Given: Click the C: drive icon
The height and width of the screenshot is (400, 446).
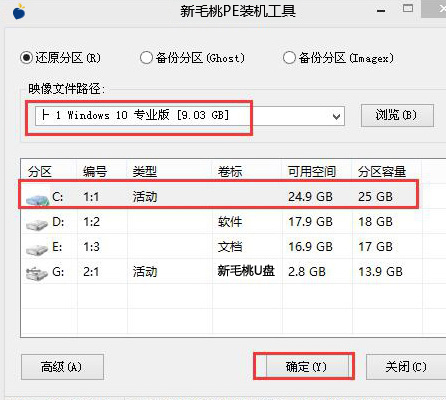Looking at the screenshot, I should [x=38, y=199].
